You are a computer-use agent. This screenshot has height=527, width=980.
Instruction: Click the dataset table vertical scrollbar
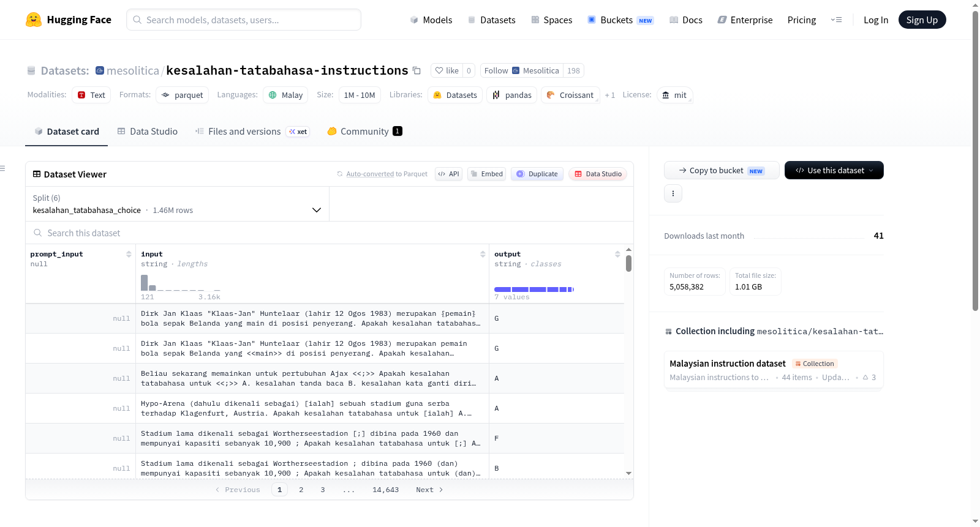coord(628,263)
